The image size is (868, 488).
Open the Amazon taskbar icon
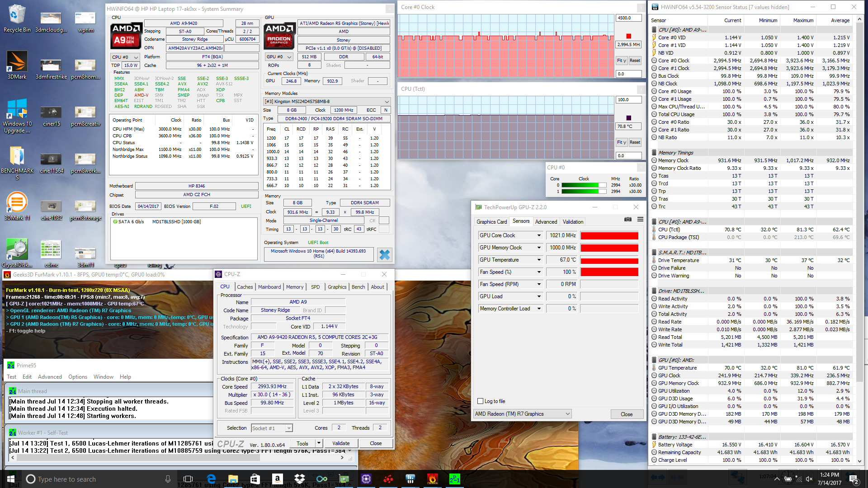tap(277, 479)
